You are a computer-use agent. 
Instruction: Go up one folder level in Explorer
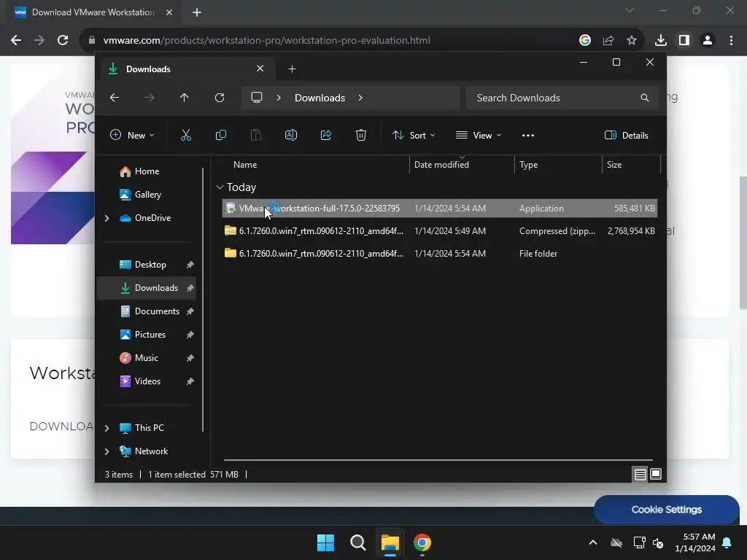(x=185, y=98)
